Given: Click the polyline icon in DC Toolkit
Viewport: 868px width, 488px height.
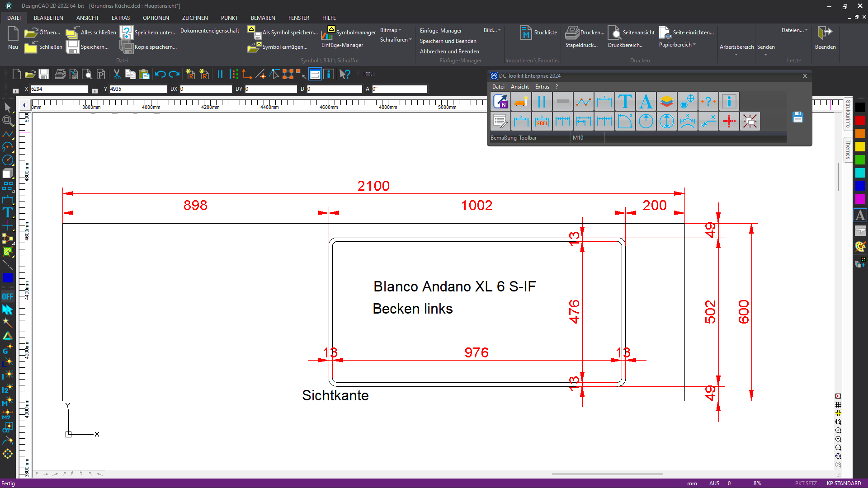Looking at the screenshot, I should click(583, 101).
